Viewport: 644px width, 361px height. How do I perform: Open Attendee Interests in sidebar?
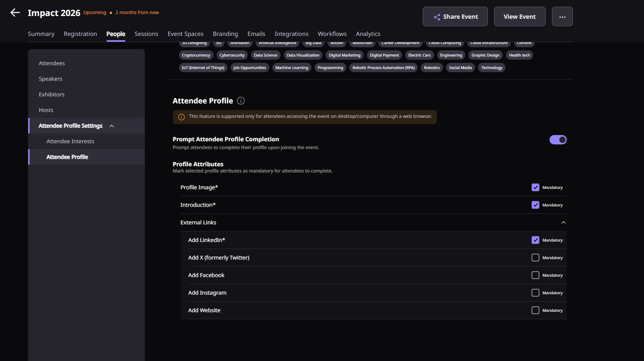70,141
